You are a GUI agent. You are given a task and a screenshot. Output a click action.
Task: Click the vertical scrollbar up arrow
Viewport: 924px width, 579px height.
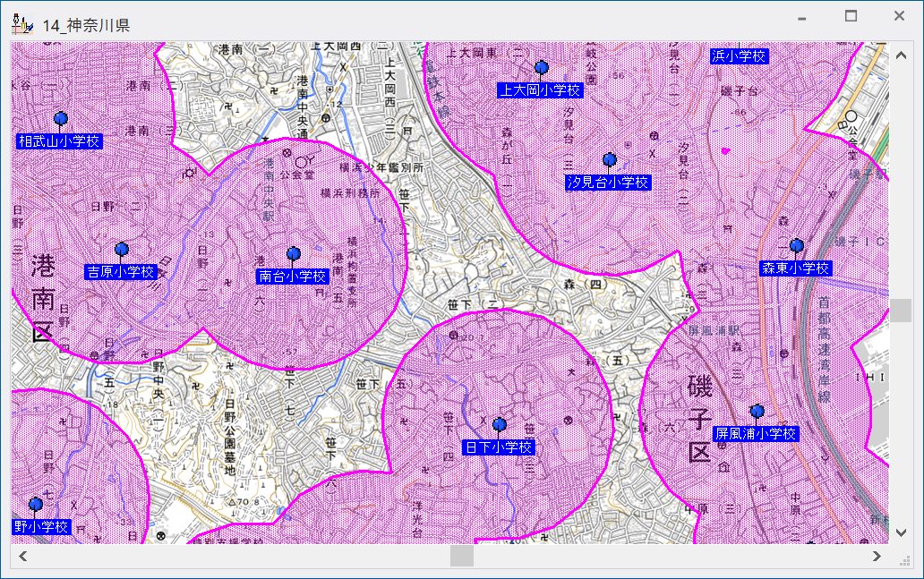pos(901,55)
